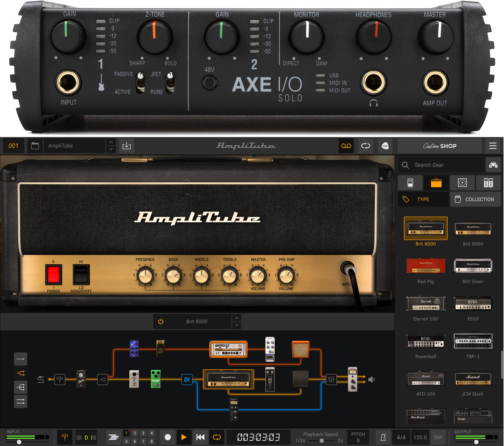
Task: Switch to the COLLECTION tab
Action: (475, 199)
